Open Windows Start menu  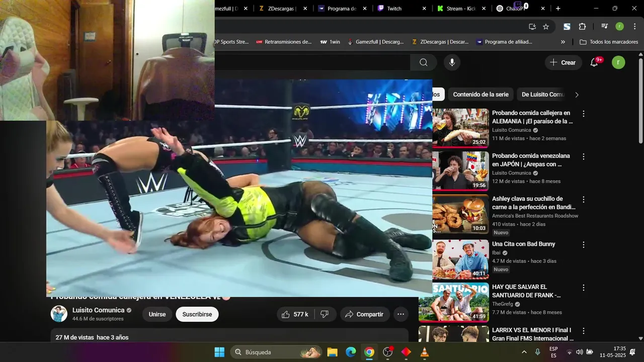pyautogui.click(x=219, y=352)
